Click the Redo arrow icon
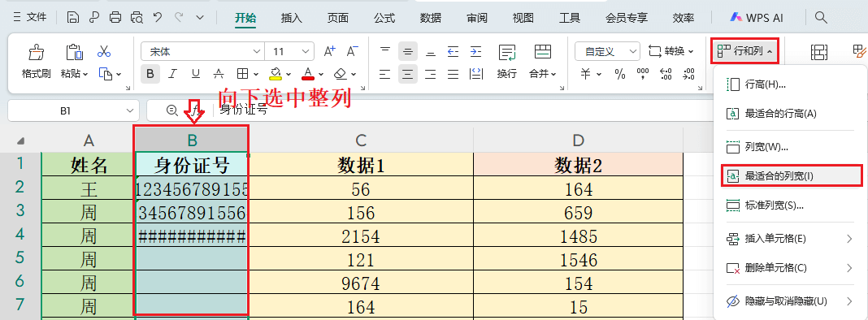 click(179, 17)
